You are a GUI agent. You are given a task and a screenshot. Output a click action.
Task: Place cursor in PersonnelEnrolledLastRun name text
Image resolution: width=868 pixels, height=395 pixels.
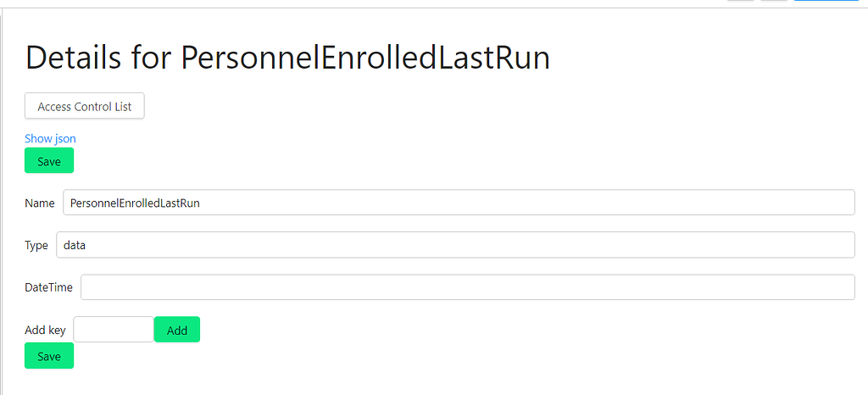(x=135, y=203)
